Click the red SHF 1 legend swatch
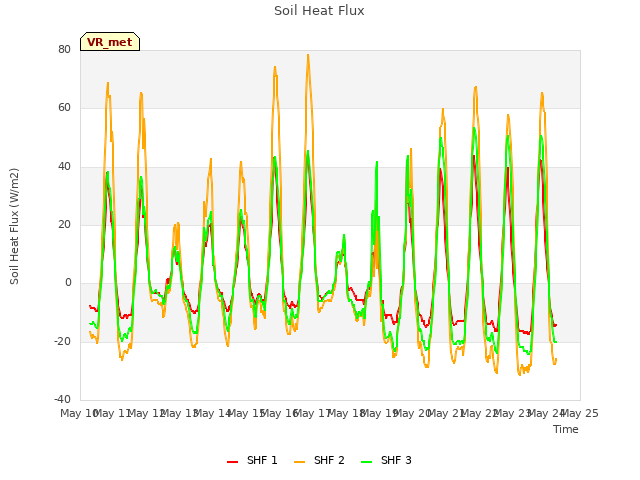 point(232,462)
